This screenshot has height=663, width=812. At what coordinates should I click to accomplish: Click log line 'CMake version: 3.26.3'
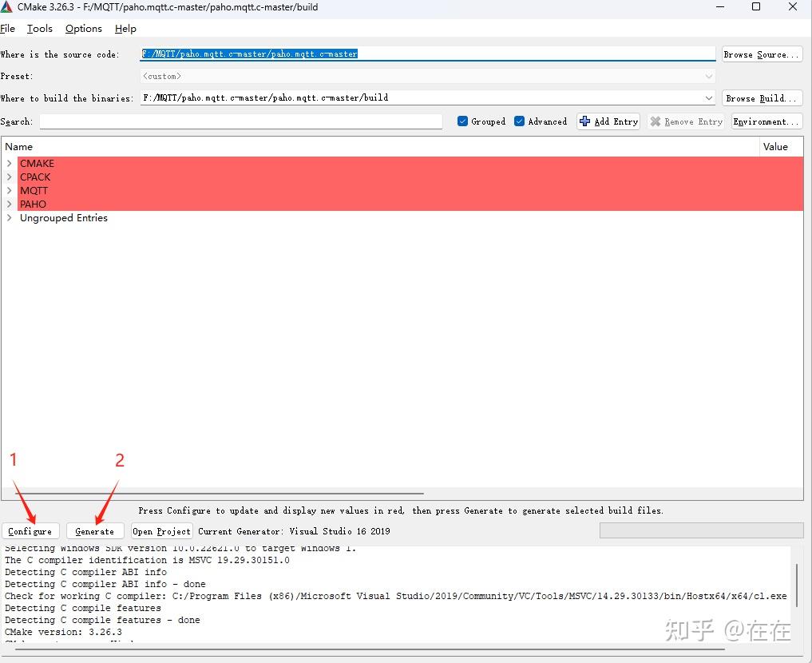63,632
